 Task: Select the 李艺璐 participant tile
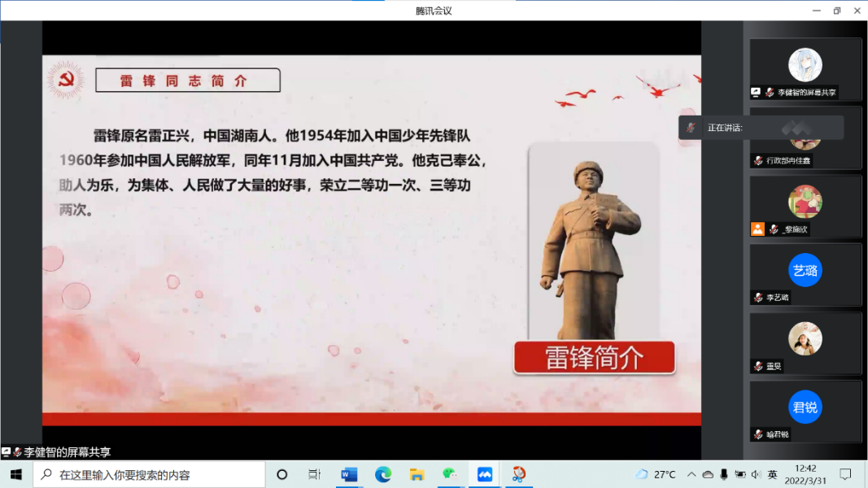[805, 274]
